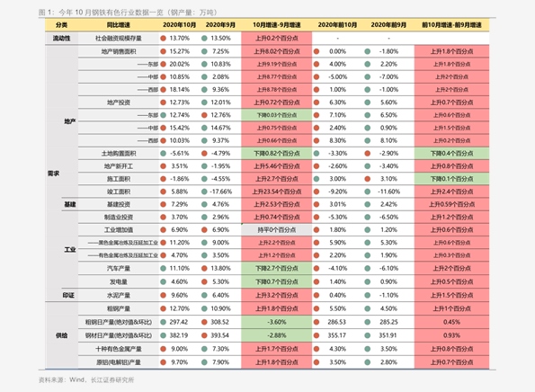Click the 13.80% value
This screenshot has width=535, height=392.
click(221, 268)
